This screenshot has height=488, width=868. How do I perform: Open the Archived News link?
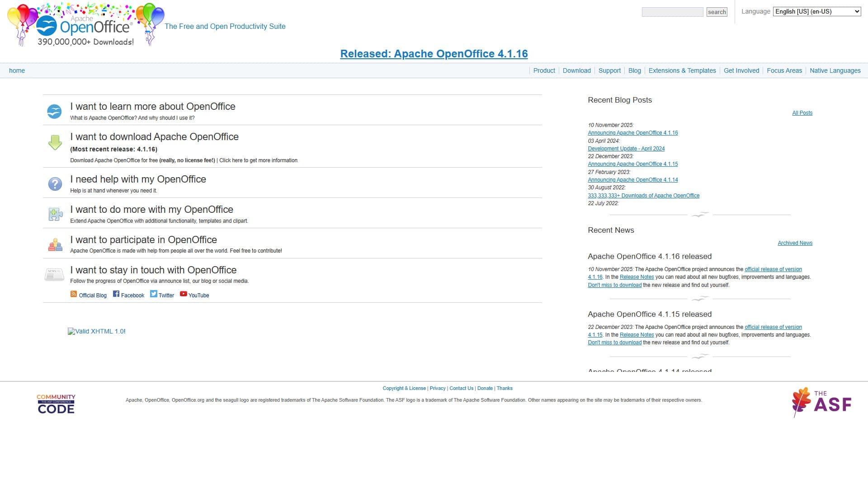795,243
